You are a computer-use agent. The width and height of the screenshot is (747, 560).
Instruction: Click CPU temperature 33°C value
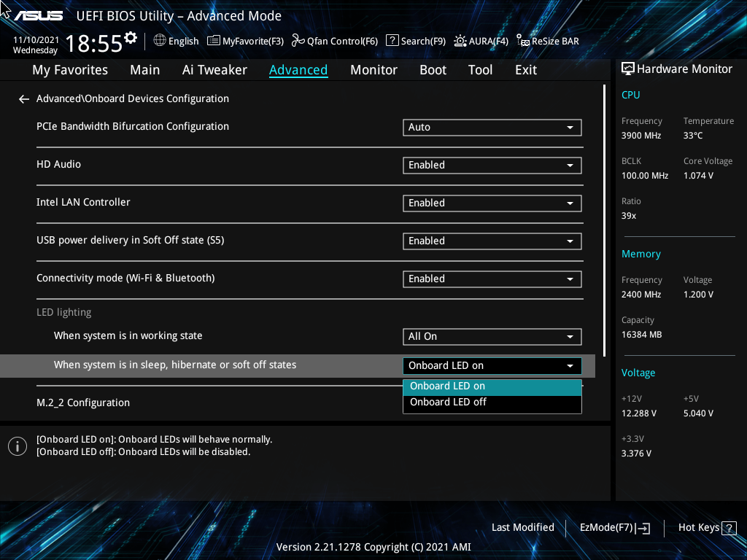[693, 136]
